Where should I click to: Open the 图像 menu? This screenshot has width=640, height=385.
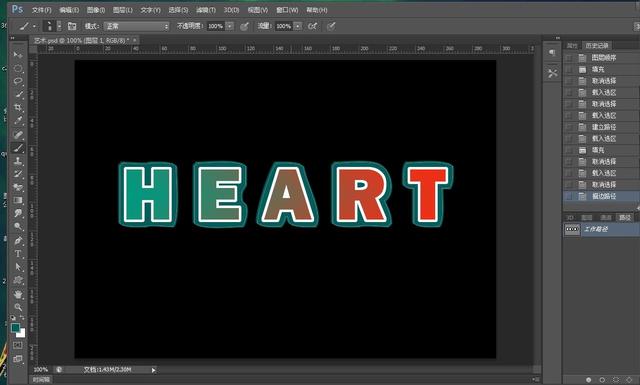point(96,10)
